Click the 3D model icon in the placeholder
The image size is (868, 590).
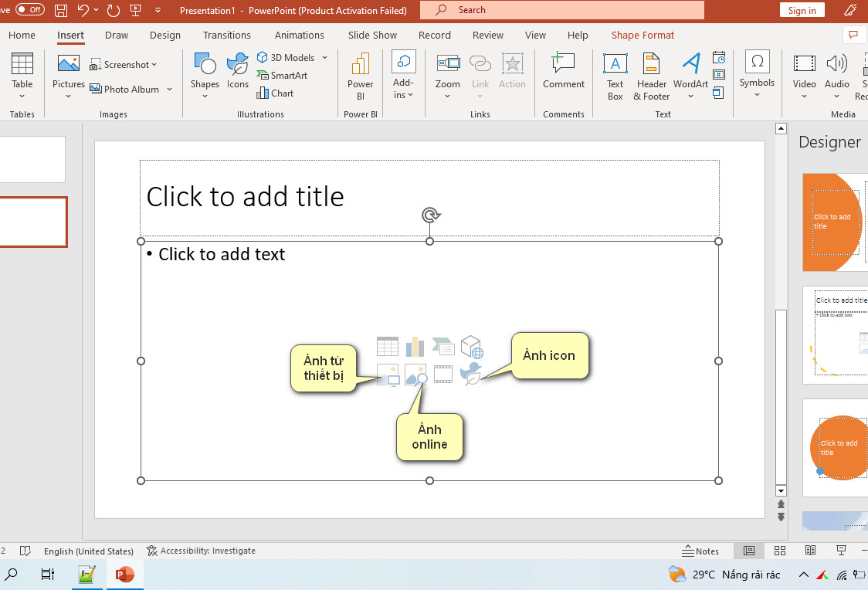click(472, 347)
